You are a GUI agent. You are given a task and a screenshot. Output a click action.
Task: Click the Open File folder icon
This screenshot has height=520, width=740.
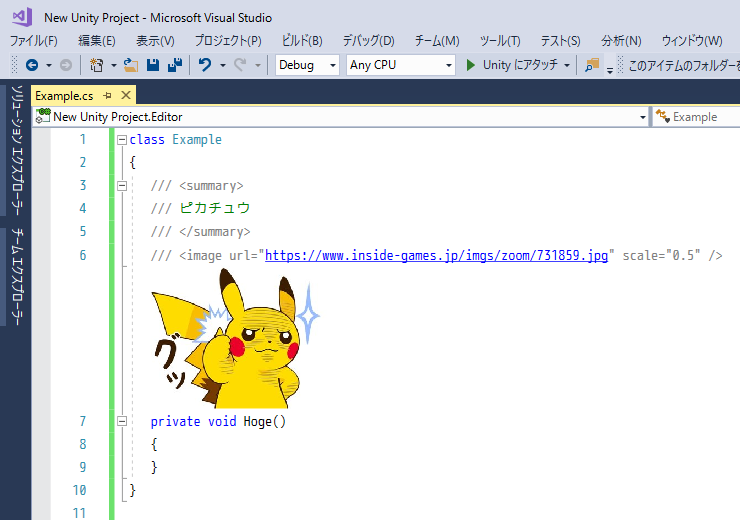click(131, 65)
